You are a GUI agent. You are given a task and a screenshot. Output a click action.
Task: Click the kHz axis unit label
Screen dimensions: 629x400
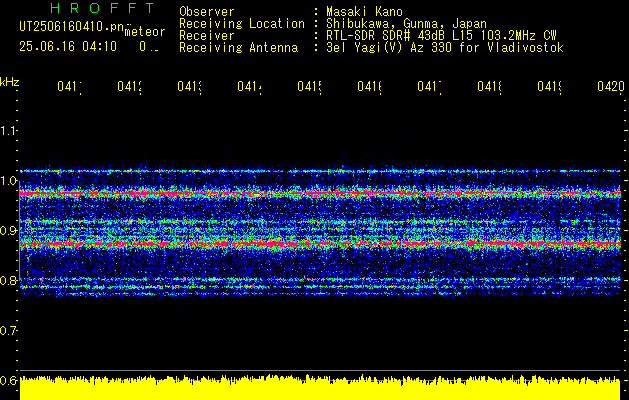tap(9, 82)
